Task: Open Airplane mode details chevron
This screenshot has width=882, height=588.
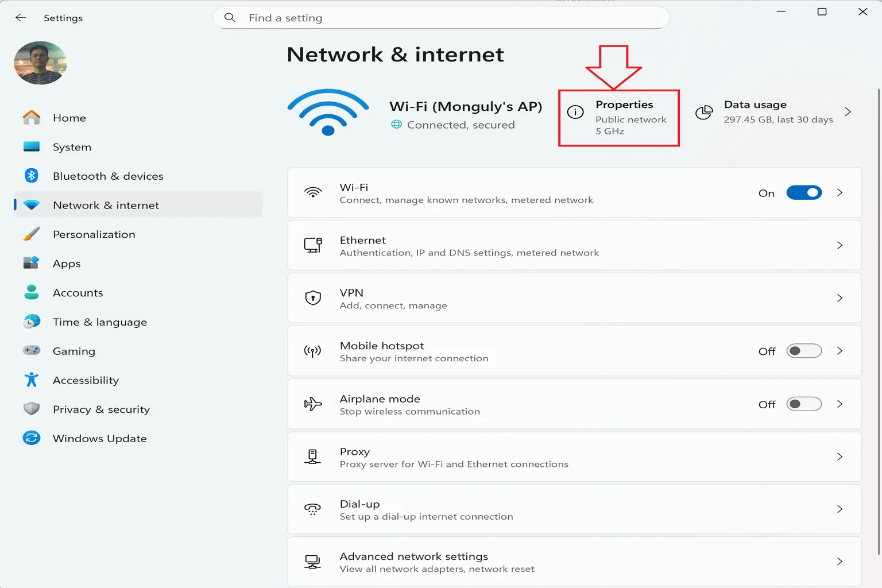Action: click(x=840, y=404)
